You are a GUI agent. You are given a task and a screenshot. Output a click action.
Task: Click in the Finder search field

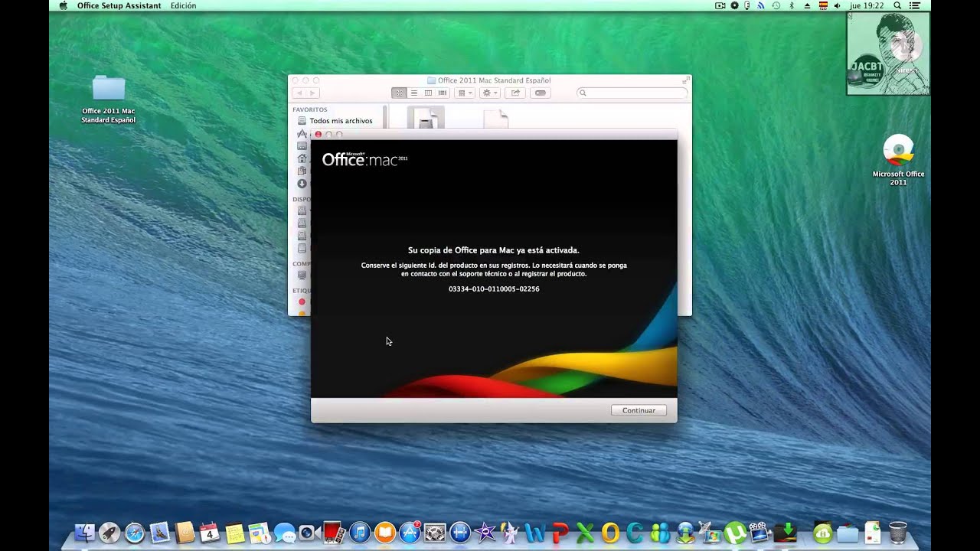(632, 93)
